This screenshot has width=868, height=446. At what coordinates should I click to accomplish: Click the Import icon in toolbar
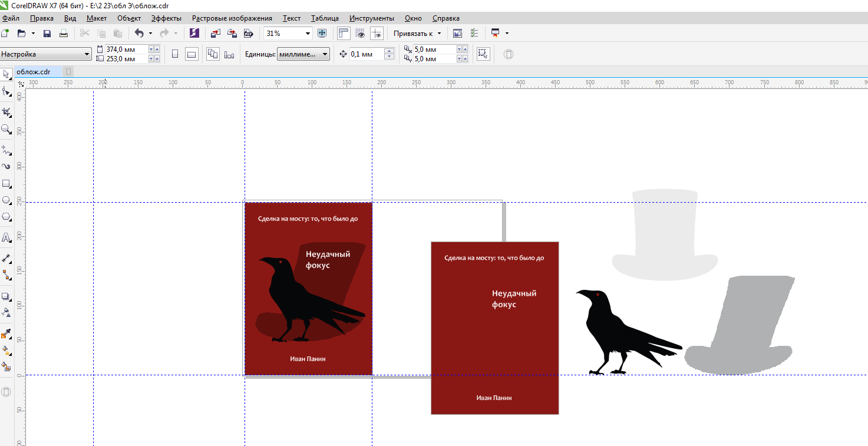pos(216,34)
